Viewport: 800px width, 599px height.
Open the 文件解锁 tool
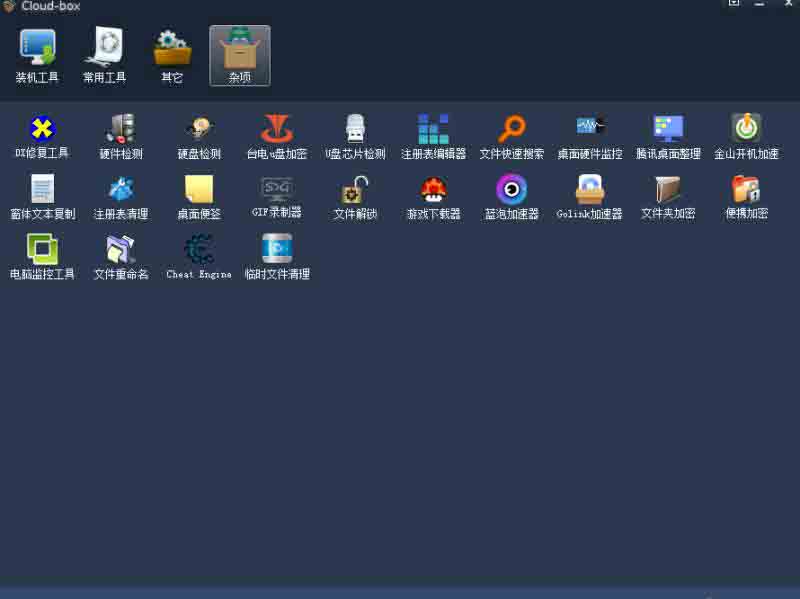[x=355, y=197]
